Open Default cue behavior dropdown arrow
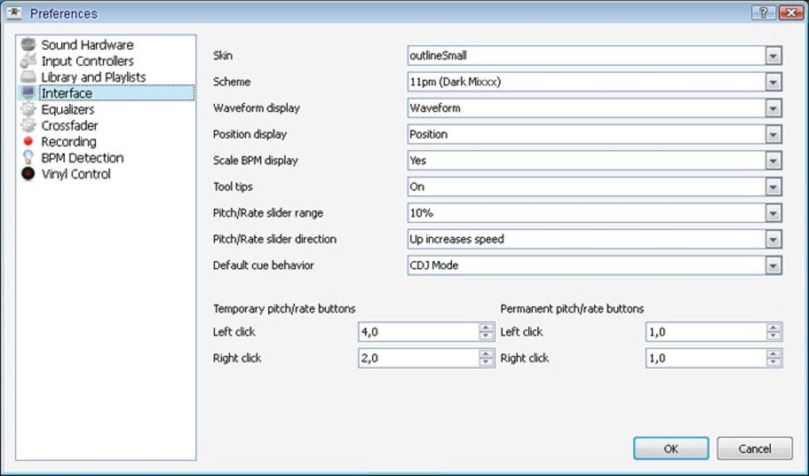Screen dimensions: 809x476 773,266
